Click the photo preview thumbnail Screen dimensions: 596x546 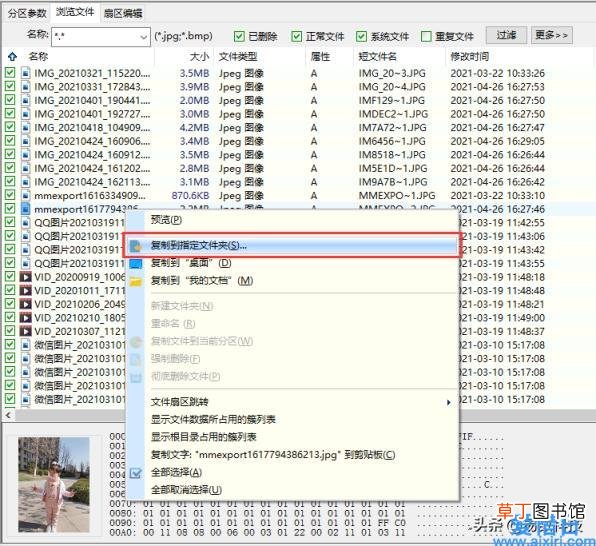click(54, 484)
